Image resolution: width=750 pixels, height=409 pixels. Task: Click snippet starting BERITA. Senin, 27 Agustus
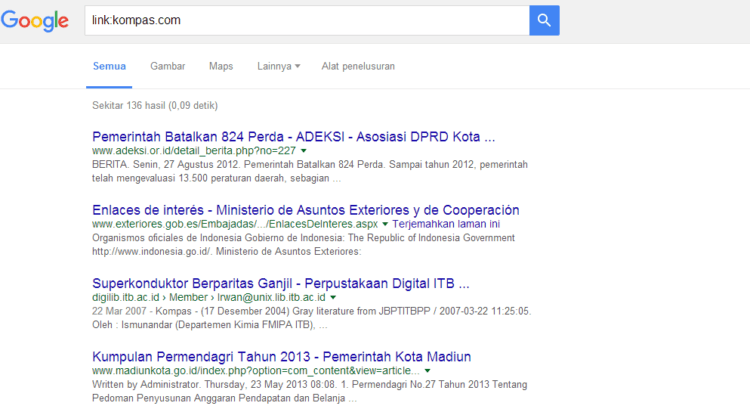(x=310, y=171)
